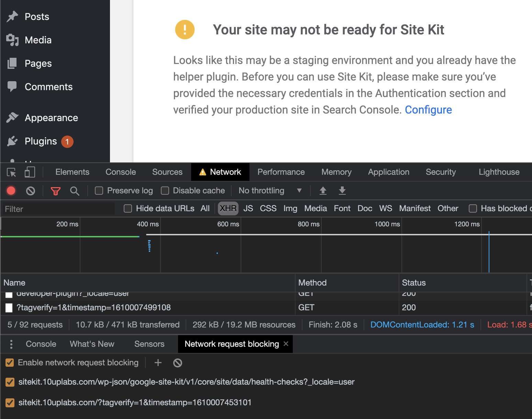Click the Pages icon in sidebar
This screenshot has width=532, height=419.
pyautogui.click(x=12, y=63)
